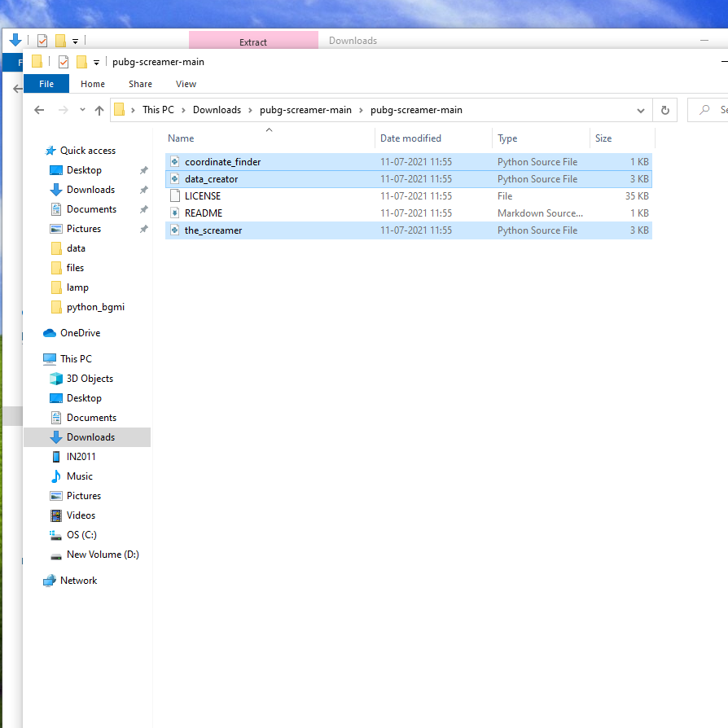This screenshot has width=728, height=728.
Task: Click the LICENSE blank file icon
Action: tap(174, 196)
